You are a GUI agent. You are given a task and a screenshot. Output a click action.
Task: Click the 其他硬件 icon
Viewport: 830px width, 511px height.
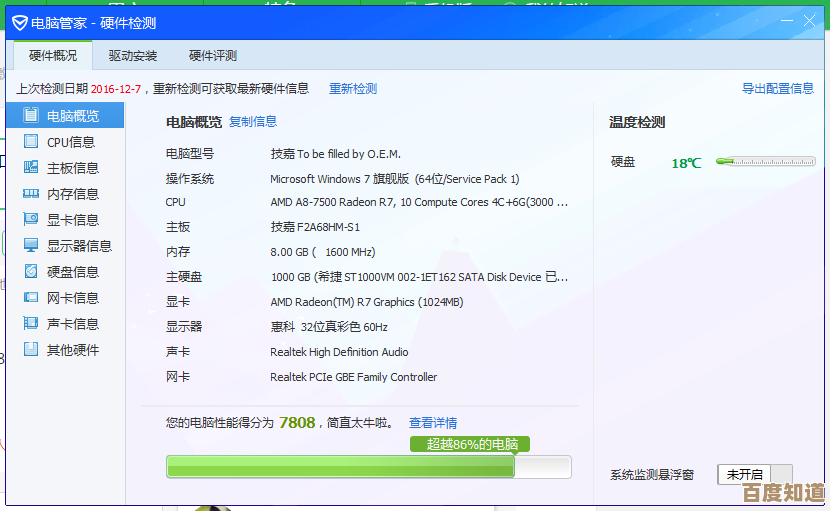31,349
